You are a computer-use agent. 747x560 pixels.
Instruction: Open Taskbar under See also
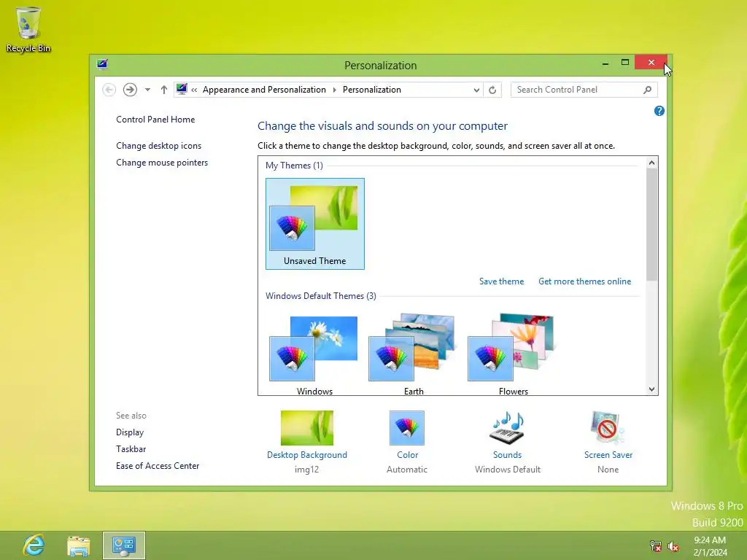(131, 449)
